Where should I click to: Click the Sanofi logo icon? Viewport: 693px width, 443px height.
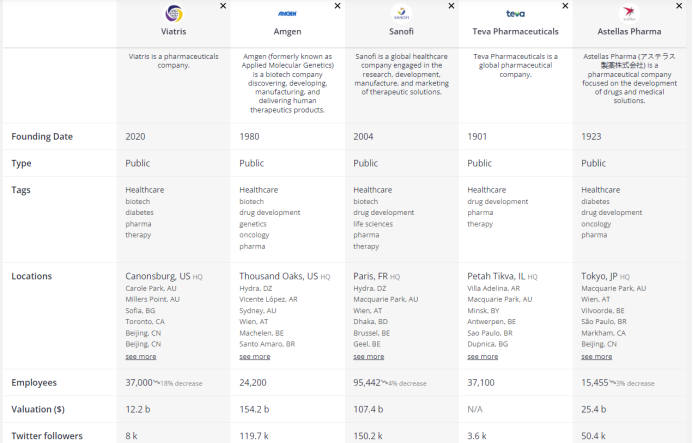[x=401, y=14]
